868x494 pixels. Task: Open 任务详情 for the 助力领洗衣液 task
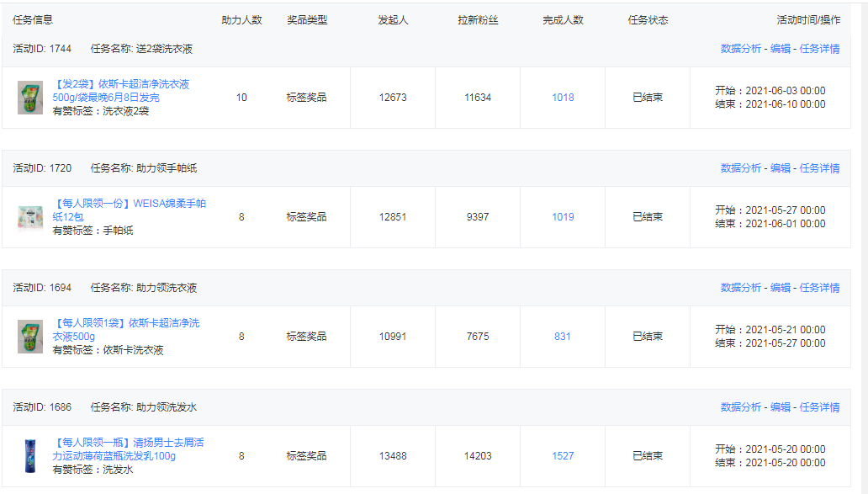819,288
